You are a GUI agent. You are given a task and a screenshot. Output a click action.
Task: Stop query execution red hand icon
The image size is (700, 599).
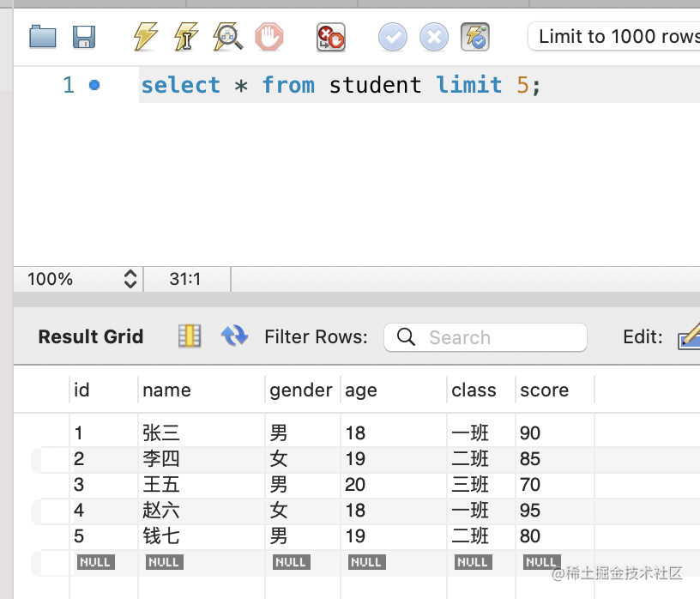tap(269, 37)
